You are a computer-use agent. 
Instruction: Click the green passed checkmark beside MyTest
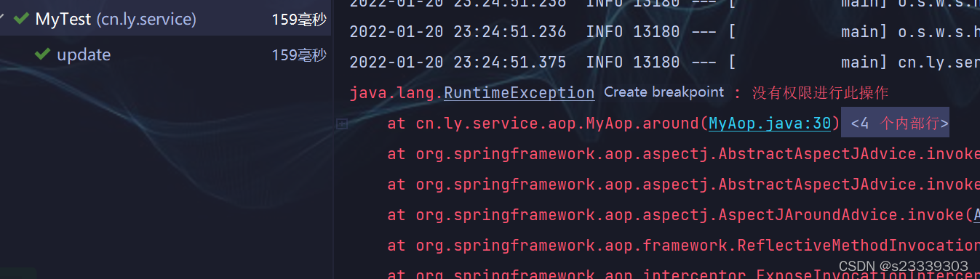22,20
